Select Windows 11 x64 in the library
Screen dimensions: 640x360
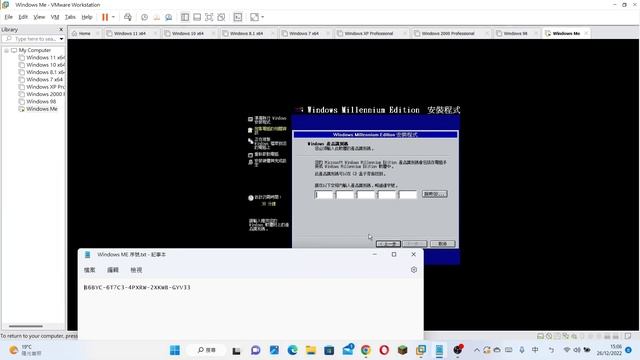tap(42, 58)
